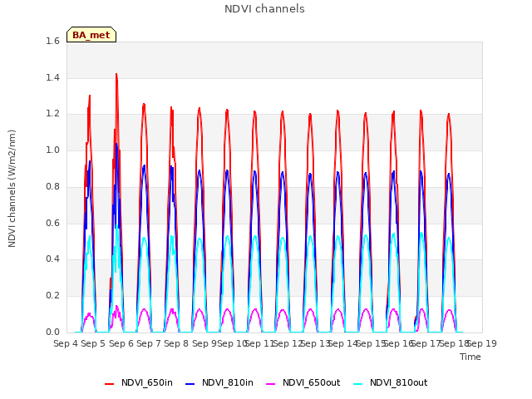Screen dimensions: 532x399
Task: Click the Time x-axis label
Action: (x=470, y=357)
